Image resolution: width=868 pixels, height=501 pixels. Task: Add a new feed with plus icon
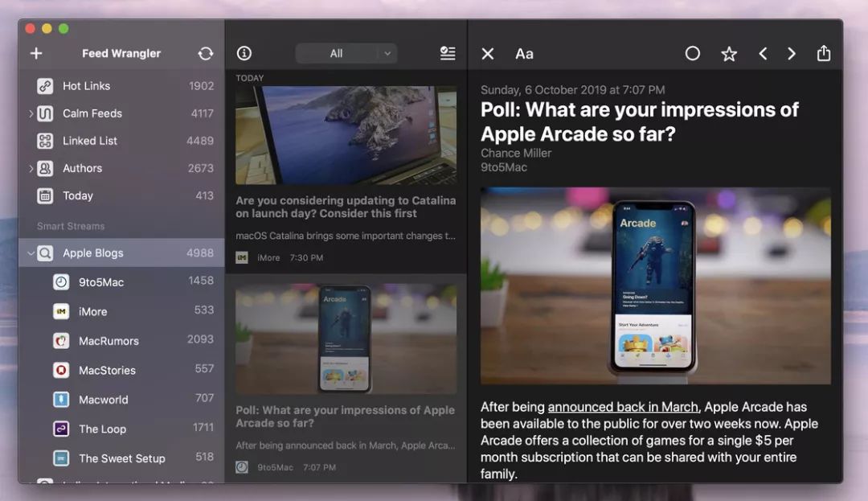tap(36, 53)
